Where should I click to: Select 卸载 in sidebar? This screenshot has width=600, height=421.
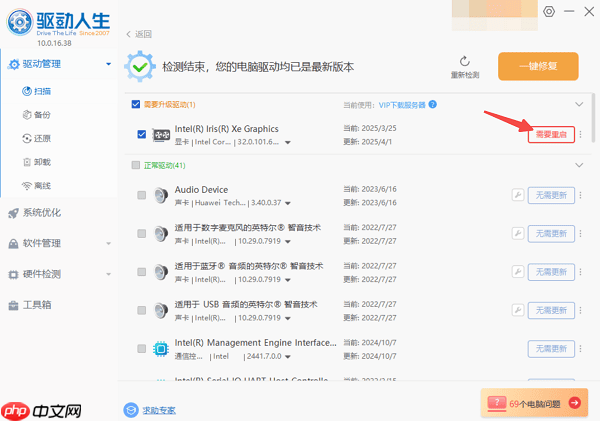(37, 162)
